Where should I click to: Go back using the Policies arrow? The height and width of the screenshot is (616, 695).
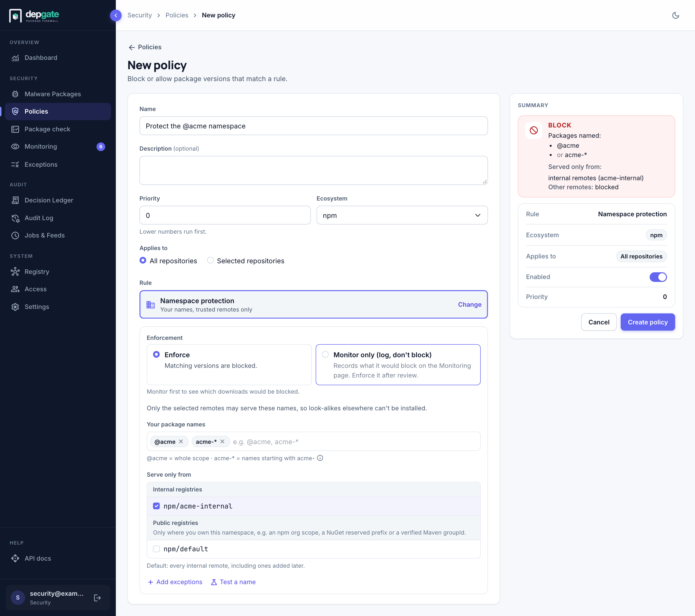[145, 47]
